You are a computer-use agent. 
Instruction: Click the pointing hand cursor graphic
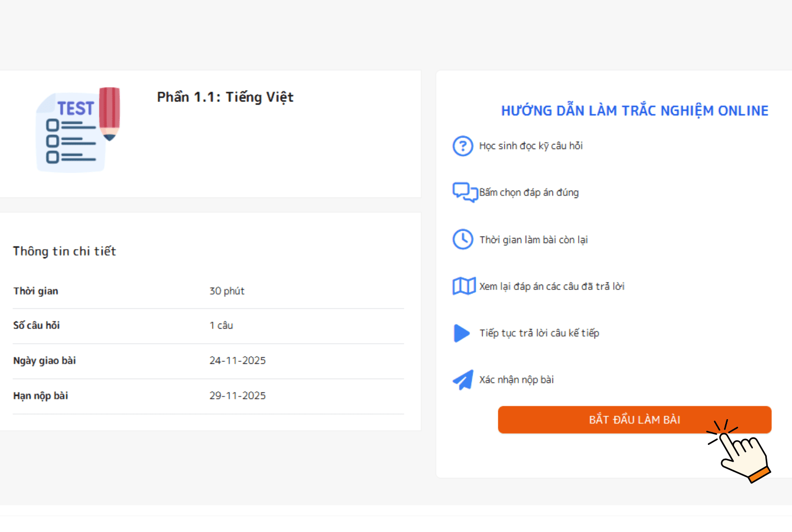[741, 451]
